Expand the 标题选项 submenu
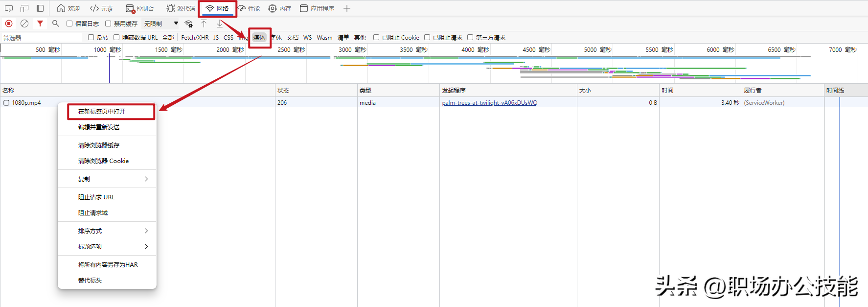Screen dimensions: 868x307 [107, 247]
